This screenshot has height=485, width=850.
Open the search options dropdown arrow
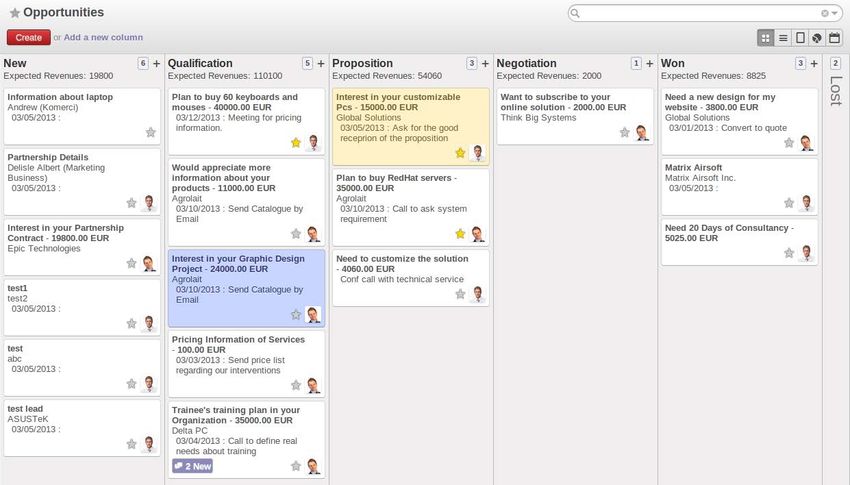834,13
